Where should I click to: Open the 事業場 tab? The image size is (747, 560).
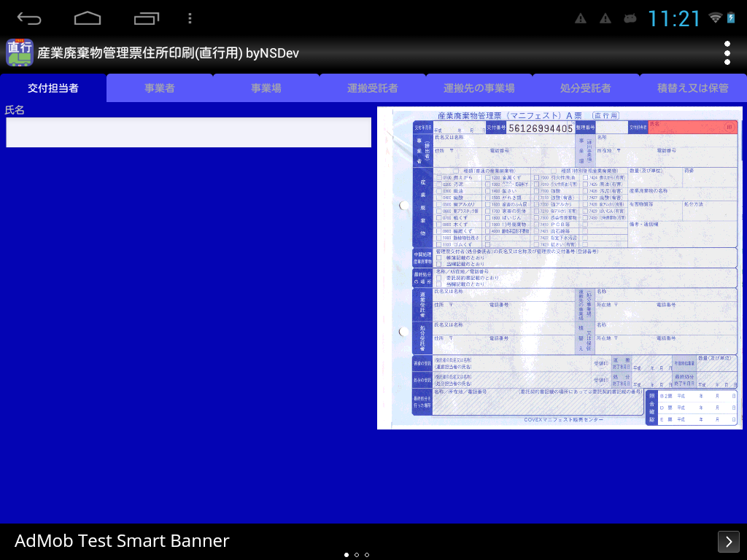tap(266, 88)
